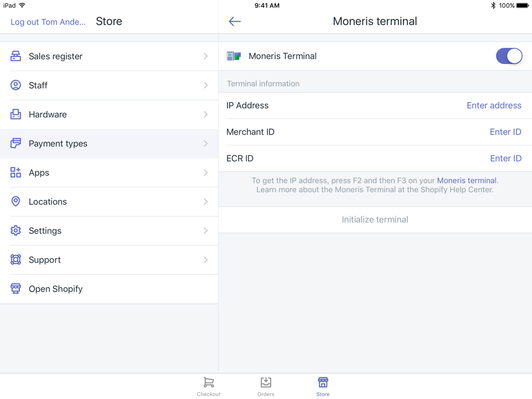This screenshot has height=399, width=532.
Task: Open the Support menu item
Action: click(109, 260)
